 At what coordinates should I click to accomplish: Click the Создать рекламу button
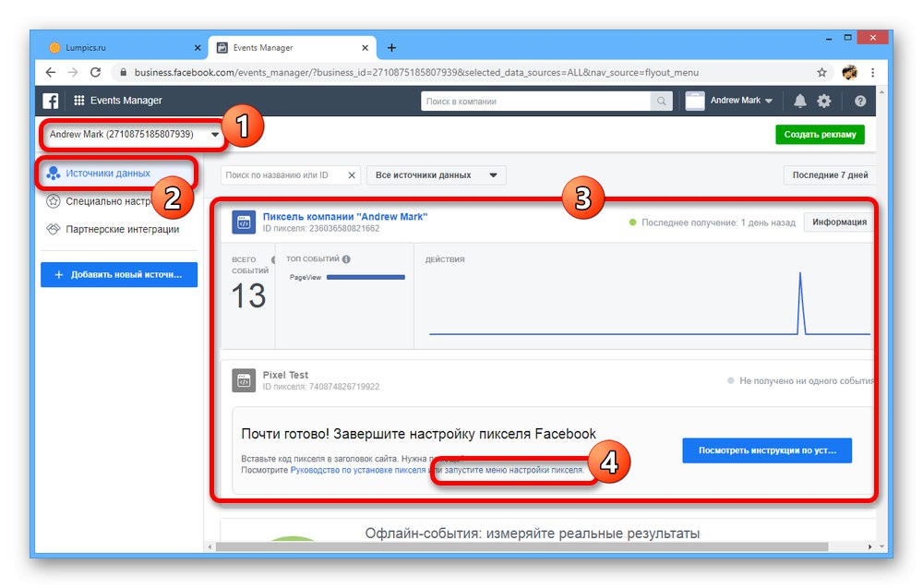[820, 135]
